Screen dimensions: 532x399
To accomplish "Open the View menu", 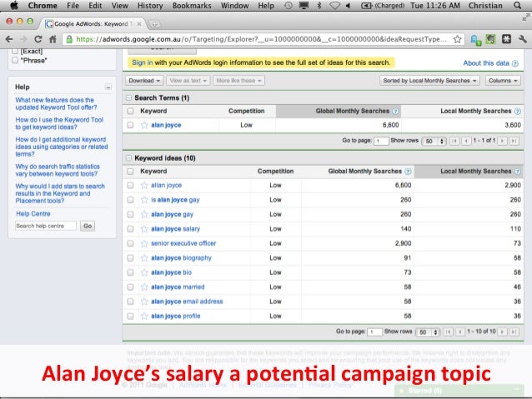I will tap(120, 6).
